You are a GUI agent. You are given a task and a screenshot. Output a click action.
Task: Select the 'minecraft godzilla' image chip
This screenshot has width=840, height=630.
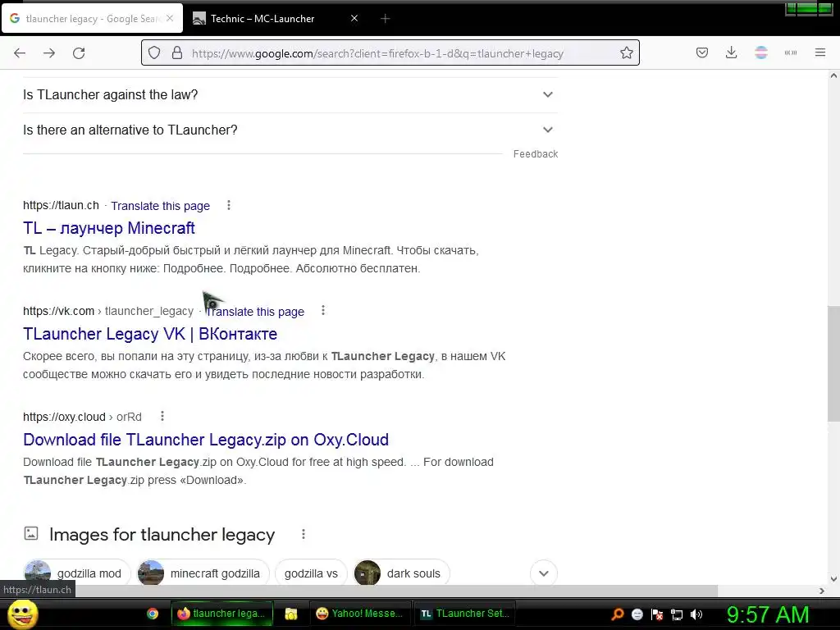202,573
